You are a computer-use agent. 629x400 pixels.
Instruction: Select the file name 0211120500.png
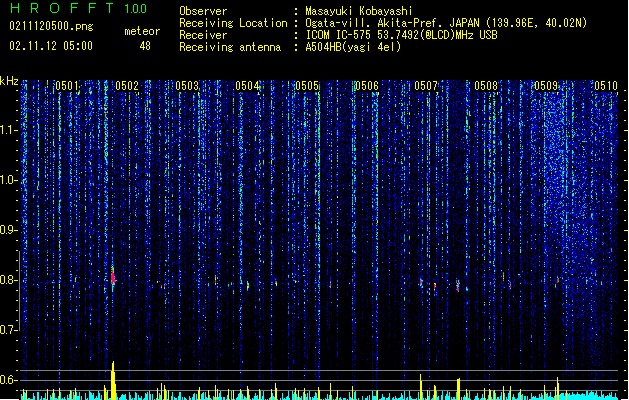pyautogui.click(x=51, y=27)
